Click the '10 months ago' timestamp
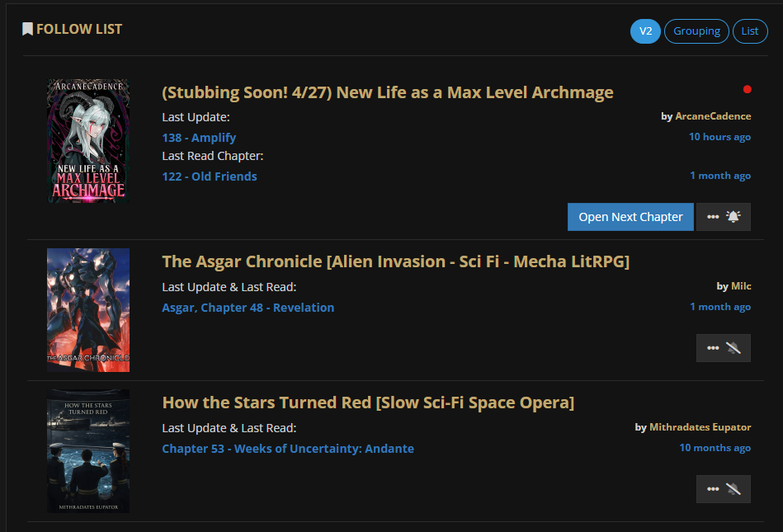 (715, 448)
